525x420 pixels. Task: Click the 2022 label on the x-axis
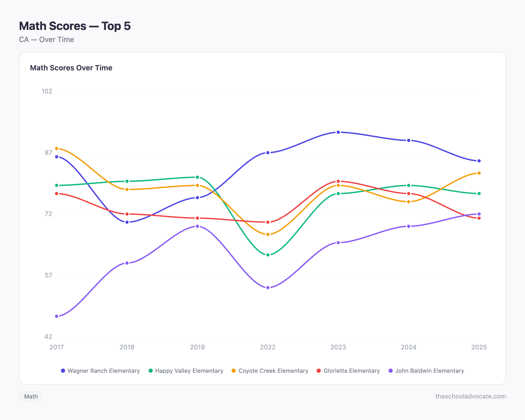tap(267, 347)
